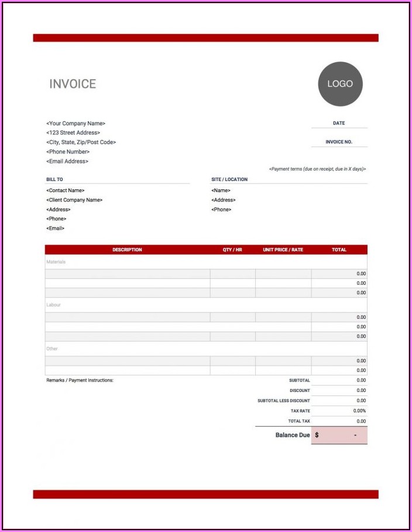
Task: Click the DATE field label
Action: point(339,123)
